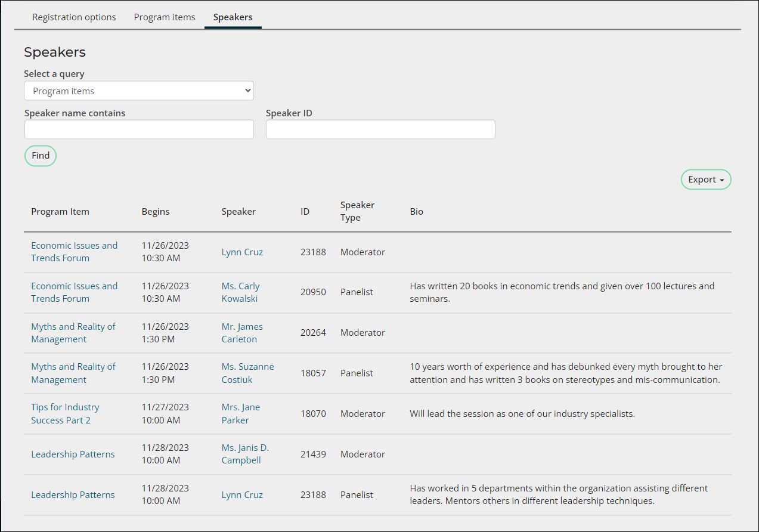The image size is (759, 532).
Task: Click the 11/27/2023 10:00 AM begins cell
Action: click(x=165, y=413)
